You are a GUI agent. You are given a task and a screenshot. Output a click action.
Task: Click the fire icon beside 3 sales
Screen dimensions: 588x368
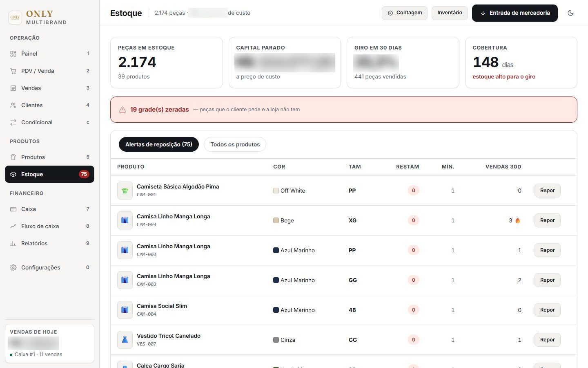click(x=518, y=220)
